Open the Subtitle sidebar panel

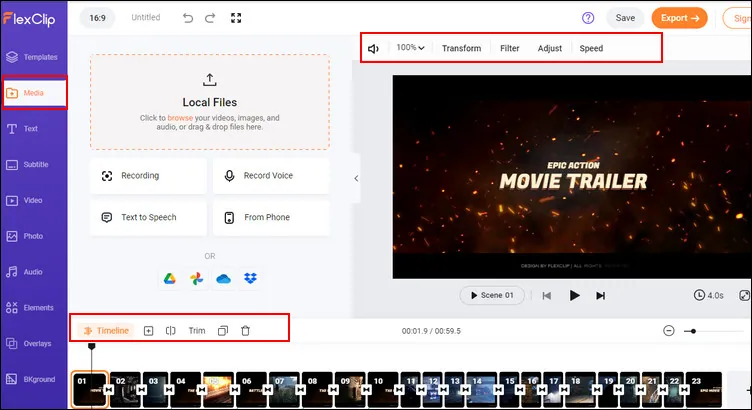28,164
